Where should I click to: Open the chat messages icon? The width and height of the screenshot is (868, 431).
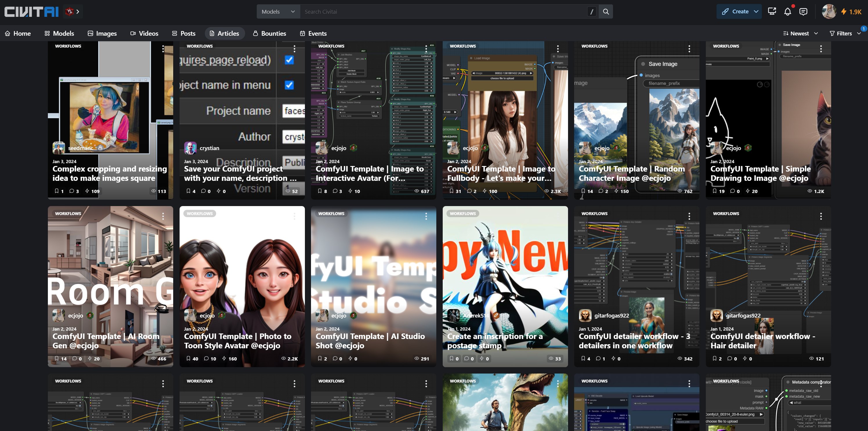803,11
